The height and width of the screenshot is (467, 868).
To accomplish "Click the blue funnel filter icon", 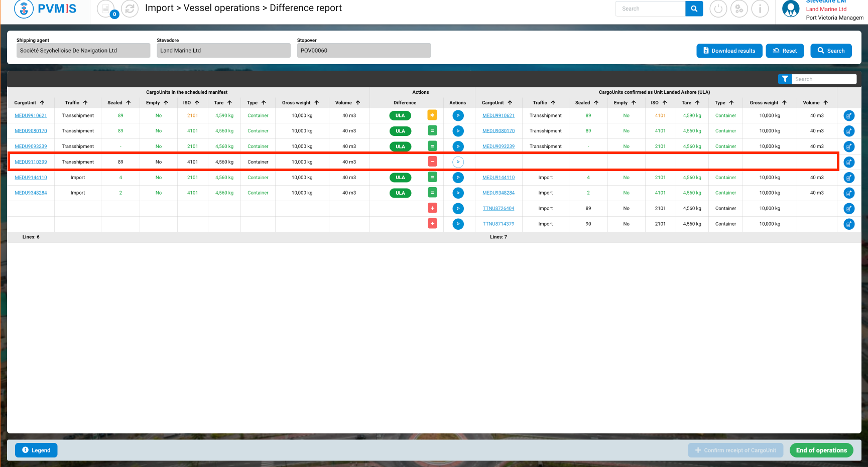I will pos(785,79).
